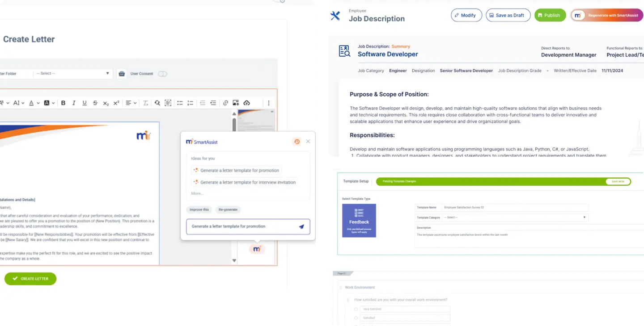Viewport: 644px width, 326px height.
Task: Open the Template Category dropdown
Action: click(515, 217)
